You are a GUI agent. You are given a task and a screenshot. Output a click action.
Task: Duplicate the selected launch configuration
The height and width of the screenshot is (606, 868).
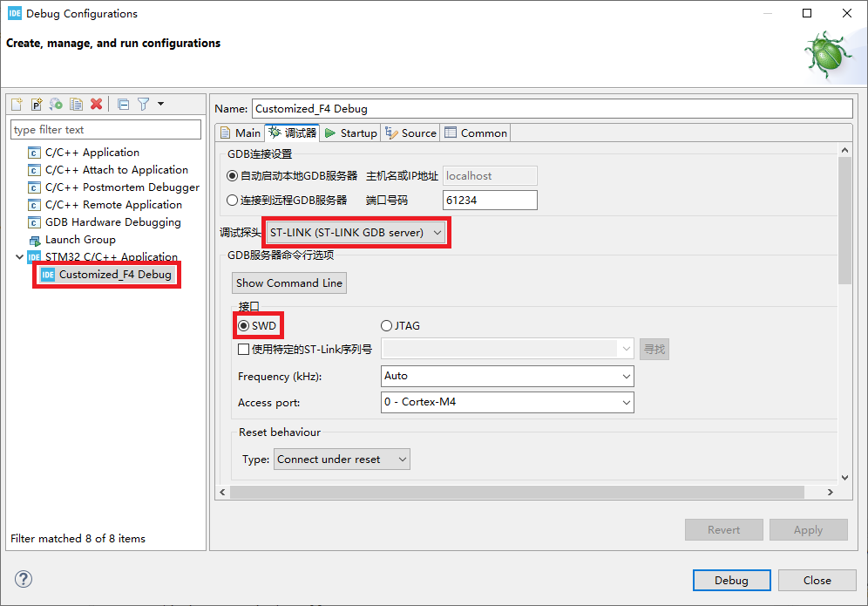[77, 104]
